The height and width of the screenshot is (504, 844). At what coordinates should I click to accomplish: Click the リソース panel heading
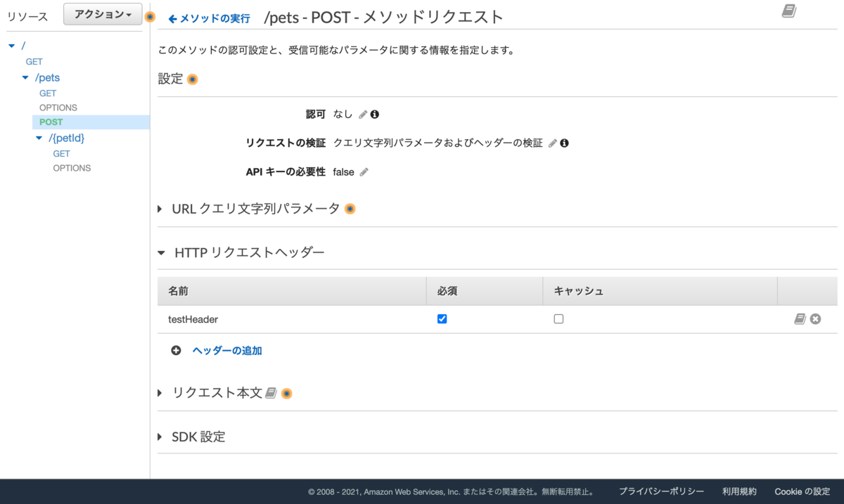click(27, 17)
